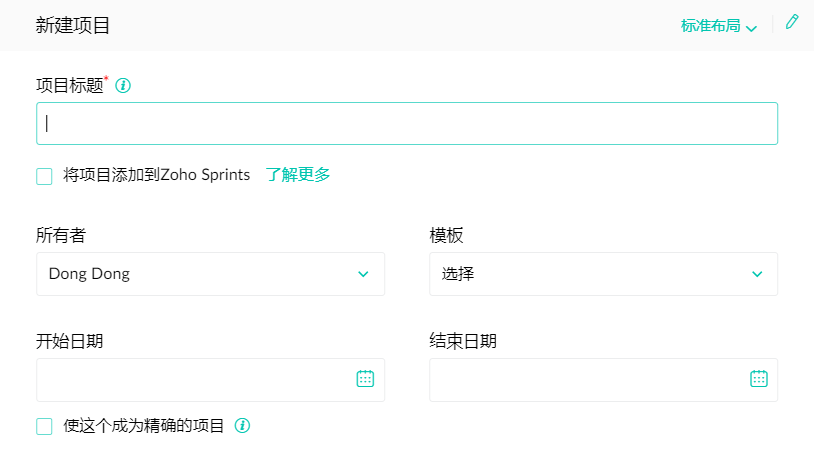Check 使这个成为精确的项目 checkbox
Image resolution: width=814 pixels, height=464 pixels.
(x=44, y=427)
